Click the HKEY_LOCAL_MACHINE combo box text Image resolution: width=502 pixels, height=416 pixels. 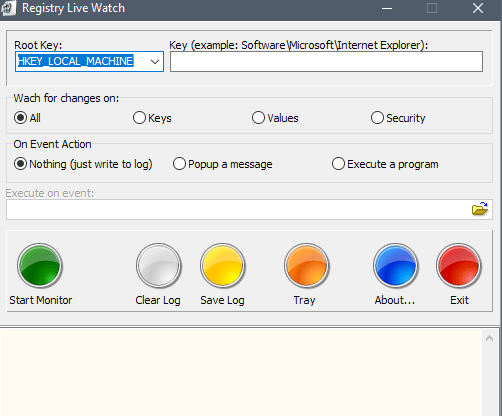(75, 61)
